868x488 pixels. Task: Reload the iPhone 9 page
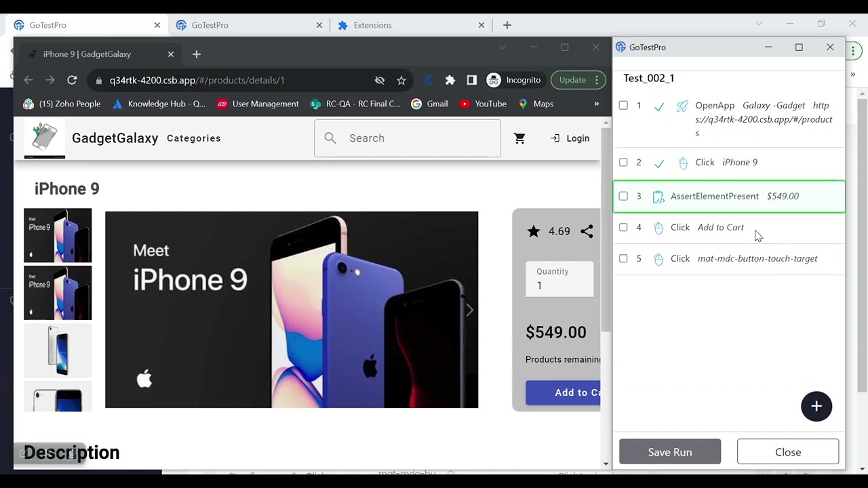click(x=72, y=80)
